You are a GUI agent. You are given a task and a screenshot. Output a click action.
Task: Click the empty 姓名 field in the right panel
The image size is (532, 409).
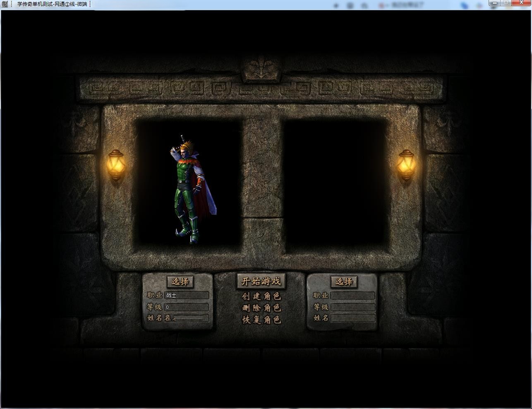pos(353,318)
